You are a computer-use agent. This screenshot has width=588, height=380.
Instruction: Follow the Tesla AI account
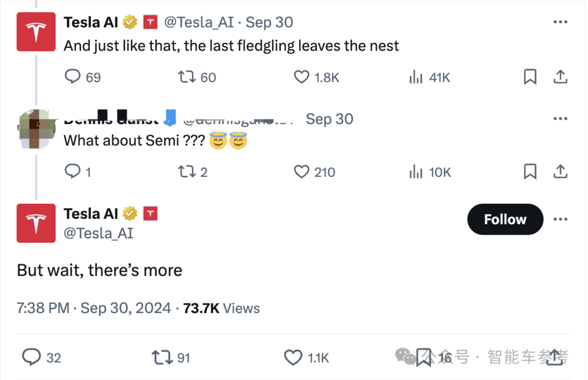point(505,219)
